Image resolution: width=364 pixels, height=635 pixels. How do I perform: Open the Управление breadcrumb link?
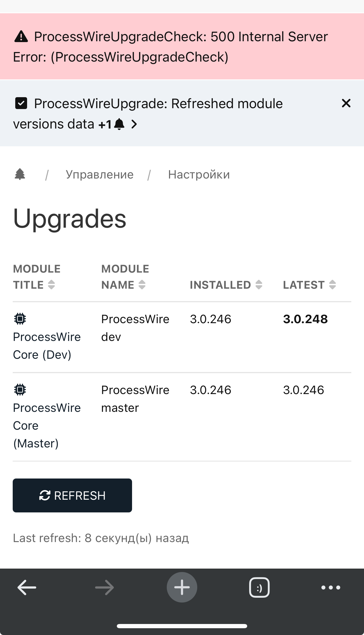coord(100,175)
